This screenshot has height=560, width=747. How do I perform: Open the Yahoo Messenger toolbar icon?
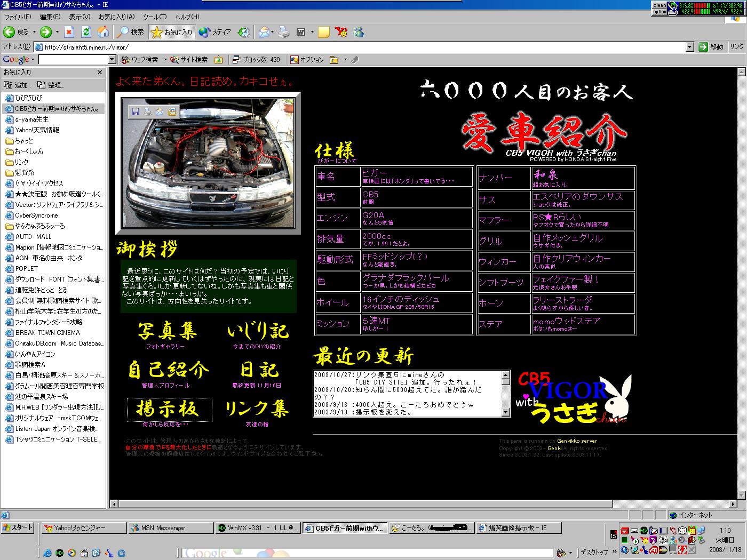[341, 32]
